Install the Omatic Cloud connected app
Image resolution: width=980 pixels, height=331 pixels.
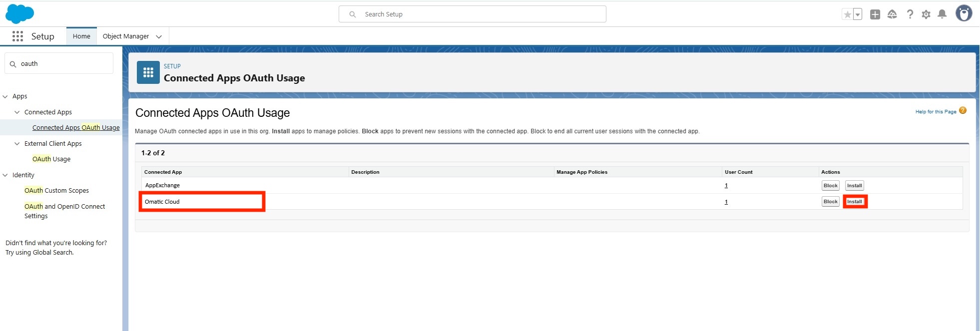pyautogui.click(x=855, y=202)
